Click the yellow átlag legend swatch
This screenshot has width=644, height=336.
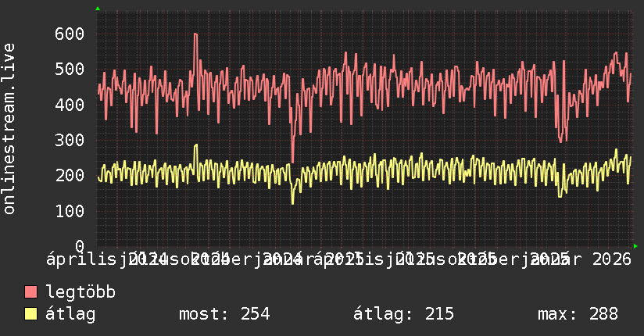[x=30, y=314]
